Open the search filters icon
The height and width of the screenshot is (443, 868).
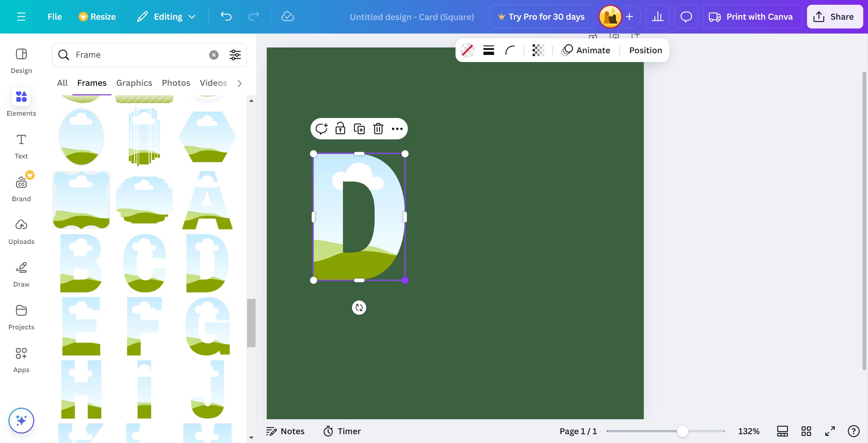pos(235,55)
